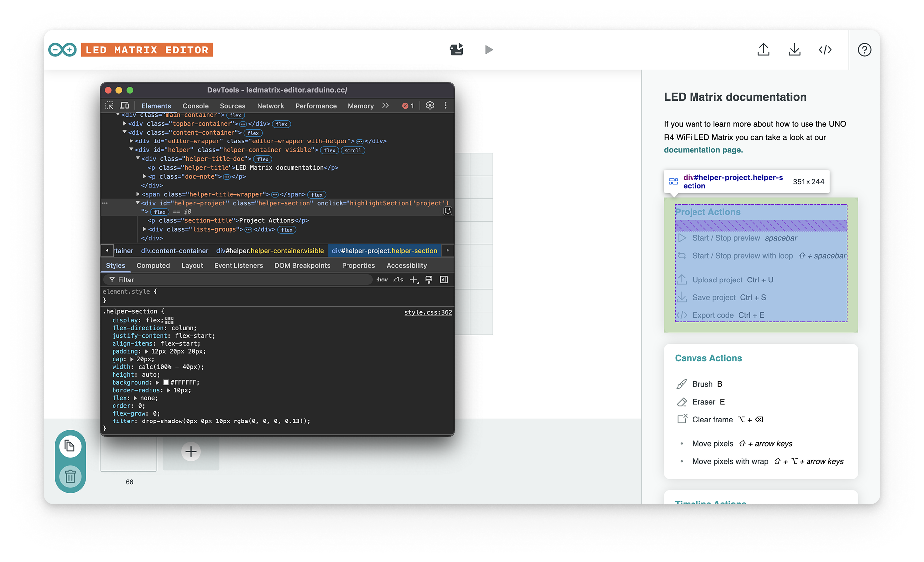Click the Arduino logo in the top bar

click(62, 50)
